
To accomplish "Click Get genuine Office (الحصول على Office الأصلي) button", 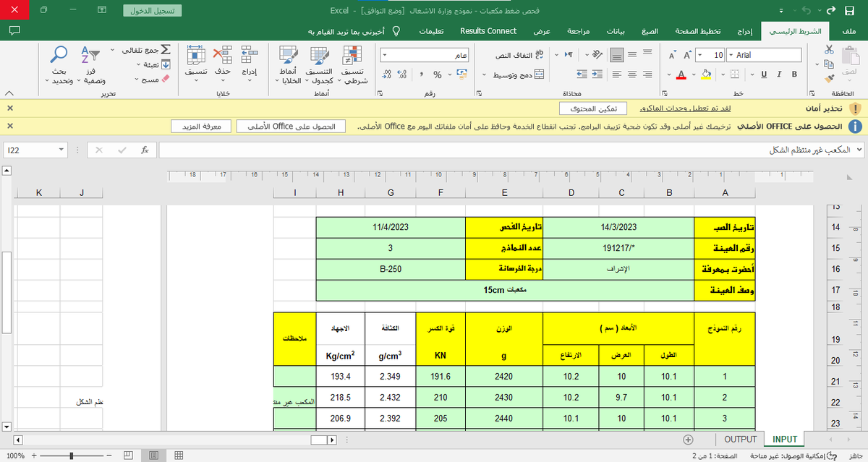I will (291, 127).
